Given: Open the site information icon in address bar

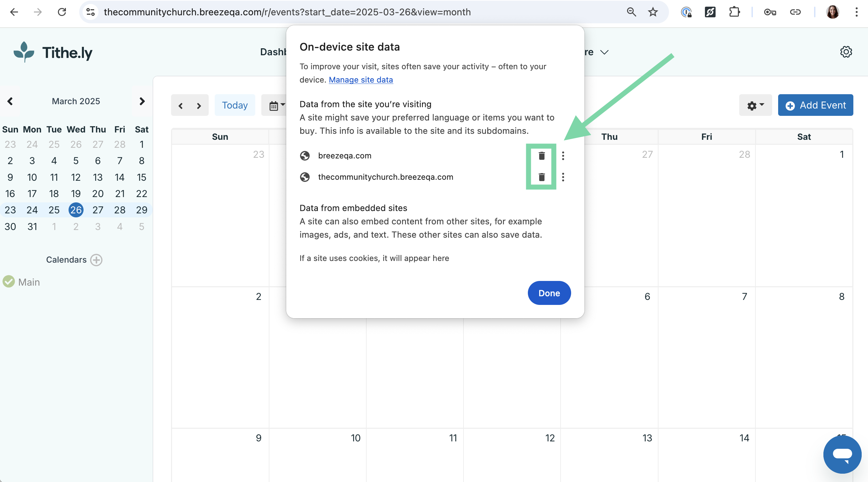Looking at the screenshot, I should [x=90, y=12].
